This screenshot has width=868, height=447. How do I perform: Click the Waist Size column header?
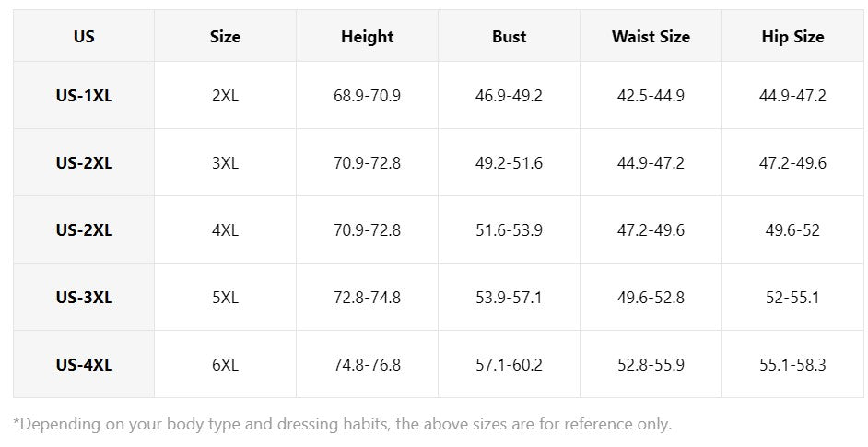(x=651, y=37)
